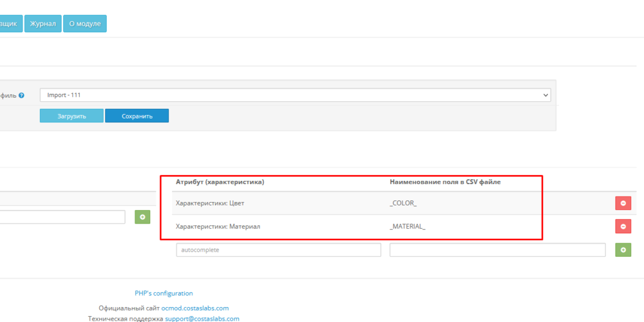
Task: Click the Загрузить button
Action: click(x=71, y=116)
